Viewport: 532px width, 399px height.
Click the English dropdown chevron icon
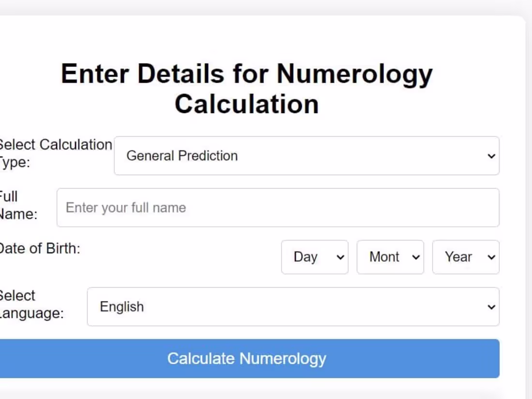coord(492,307)
